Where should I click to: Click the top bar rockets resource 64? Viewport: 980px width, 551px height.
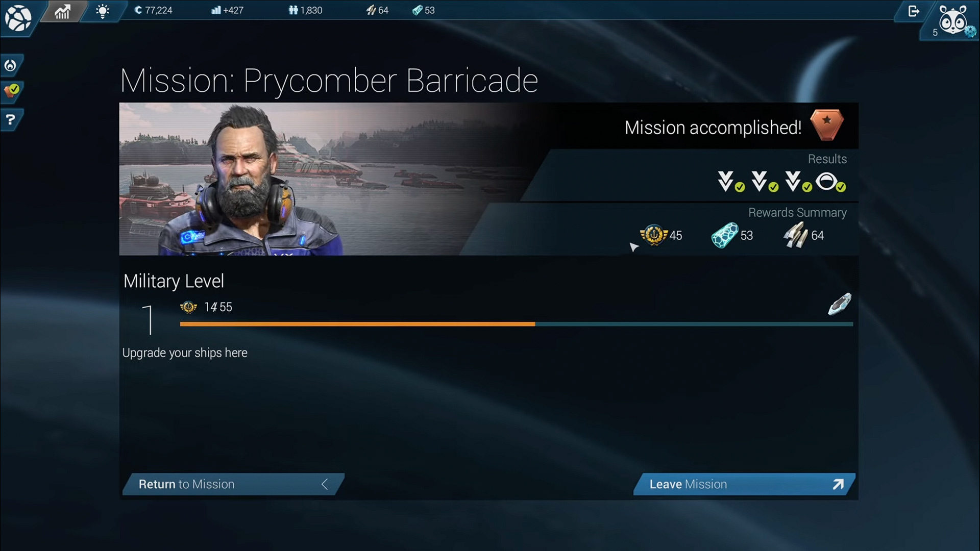[x=377, y=10]
